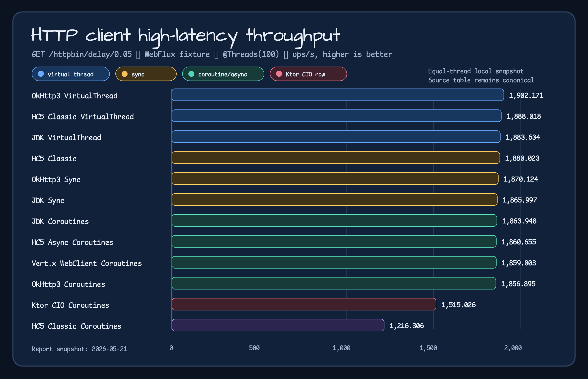Select the Vert.x WebClient Coroutines bar

click(334, 262)
